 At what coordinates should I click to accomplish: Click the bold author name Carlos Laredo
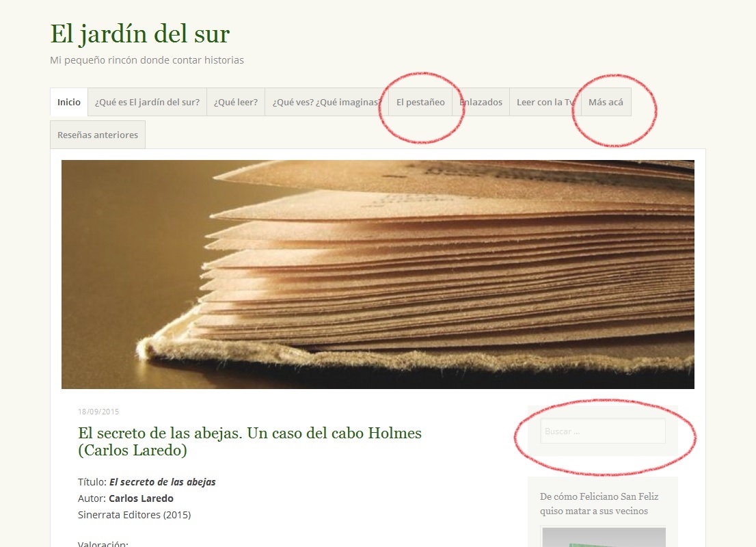[141, 498]
